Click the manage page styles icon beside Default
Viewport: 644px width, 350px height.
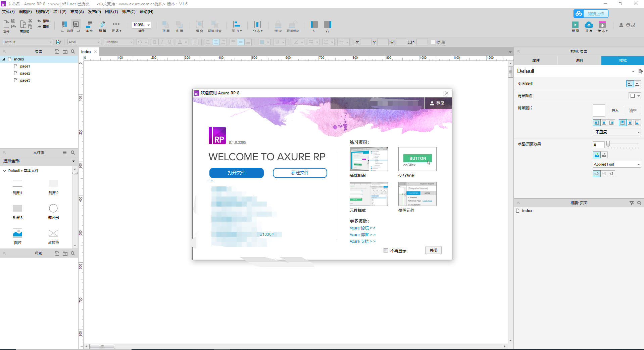coord(640,71)
